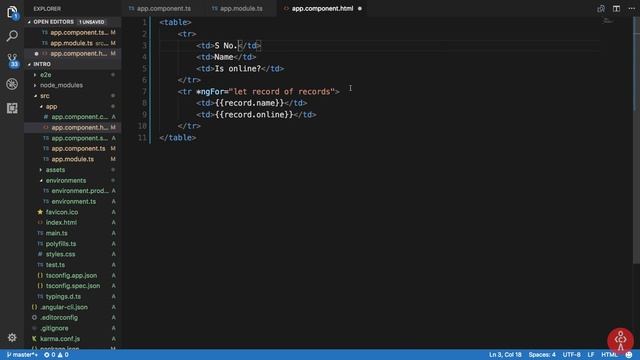Click the feedback smiley in status bar
The height and width of the screenshot is (360, 640).
629,355
